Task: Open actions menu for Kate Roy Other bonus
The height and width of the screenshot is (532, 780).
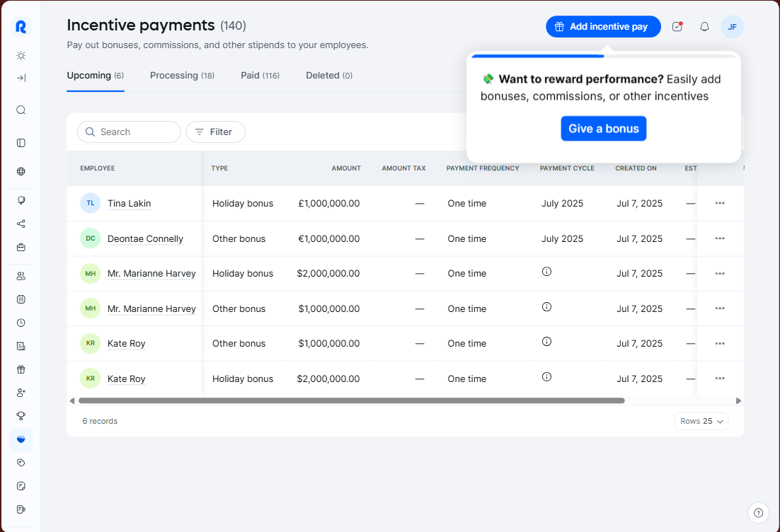Action: (720, 344)
